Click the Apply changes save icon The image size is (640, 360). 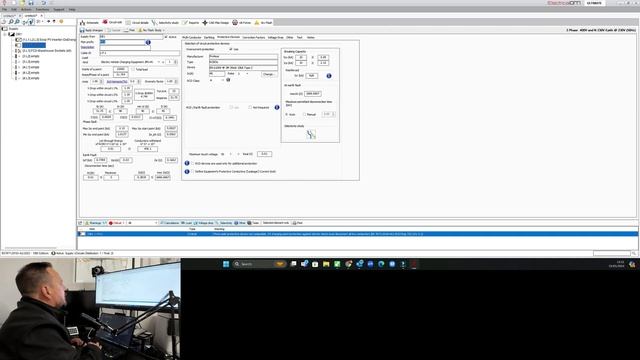tap(82, 30)
